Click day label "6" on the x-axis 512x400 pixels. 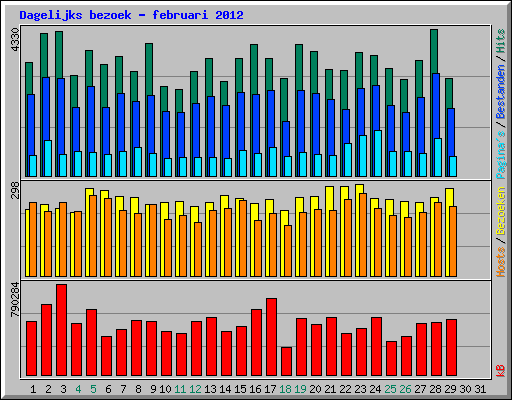point(108,389)
